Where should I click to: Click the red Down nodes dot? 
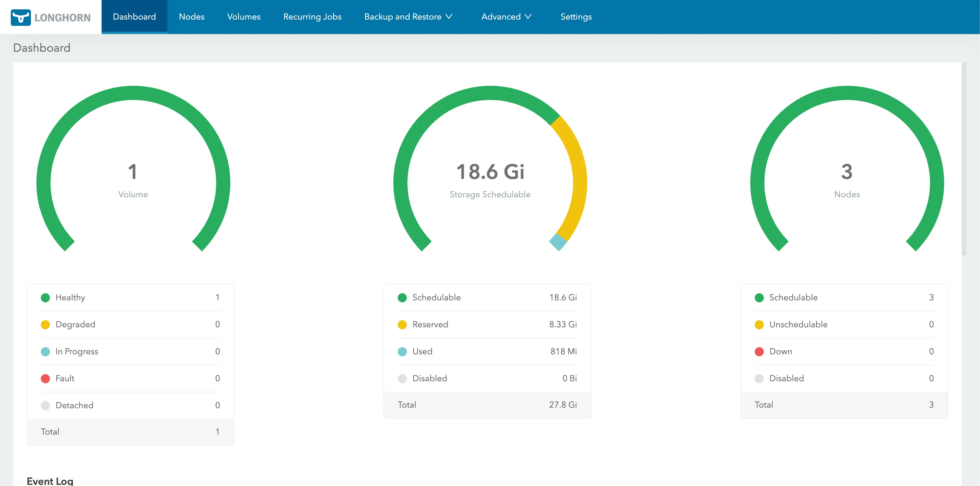759,352
